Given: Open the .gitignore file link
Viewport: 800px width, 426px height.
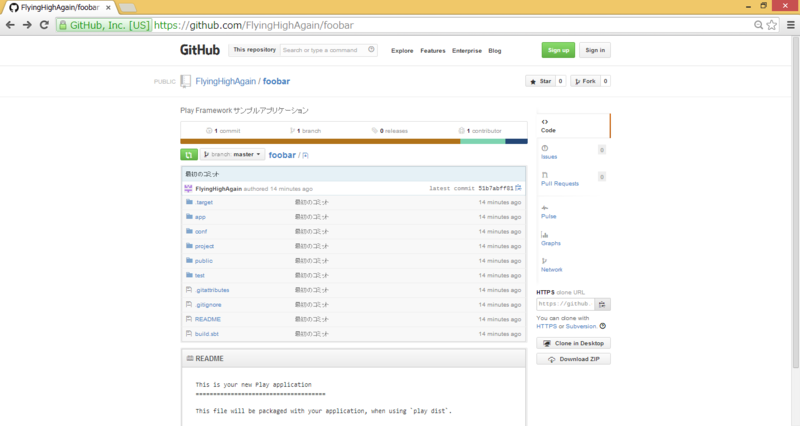Looking at the screenshot, I should [208, 305].
